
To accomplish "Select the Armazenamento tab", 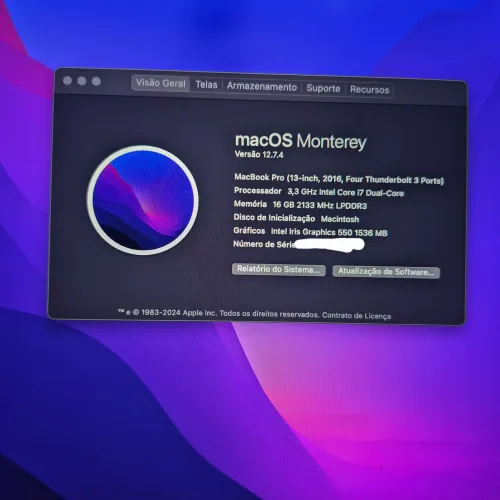I will tap(262, 87).
